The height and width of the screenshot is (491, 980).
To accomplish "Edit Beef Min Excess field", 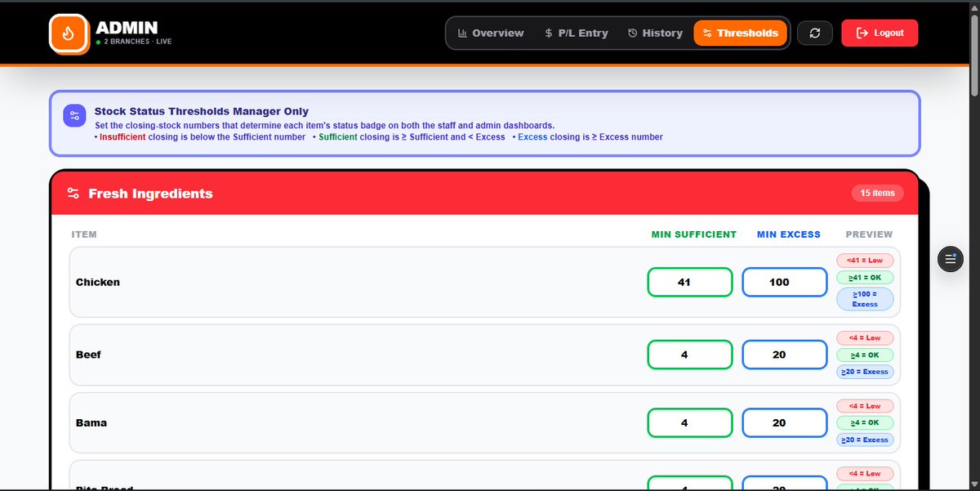I will [785, 355].
